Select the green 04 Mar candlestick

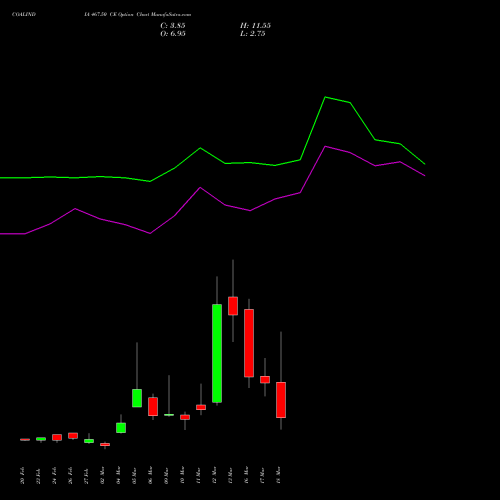(x=121, y=428)
